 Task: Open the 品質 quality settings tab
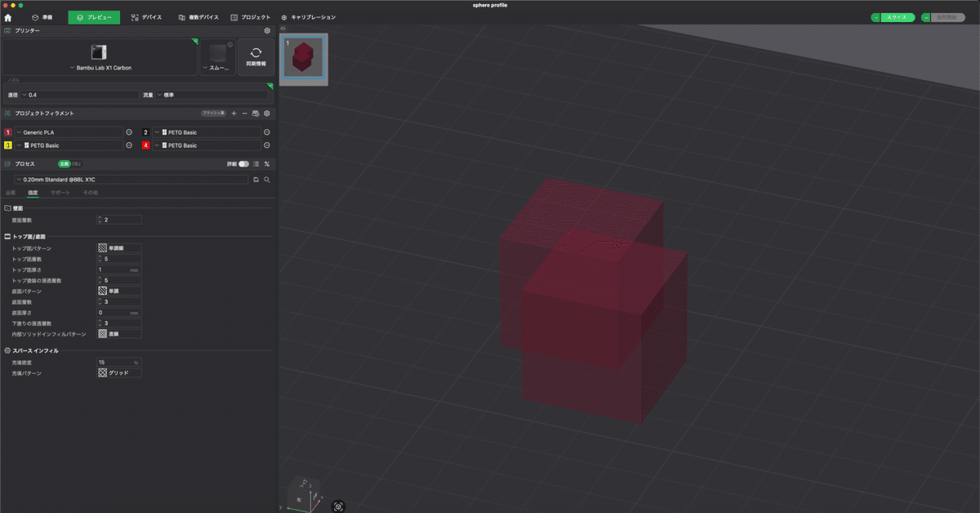pos(11,192)
